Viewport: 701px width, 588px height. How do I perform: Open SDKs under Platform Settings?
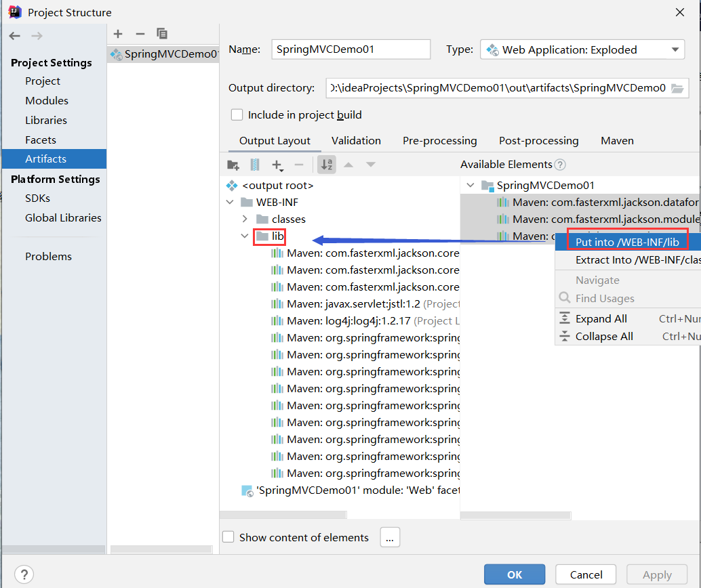tap(37, 198)
